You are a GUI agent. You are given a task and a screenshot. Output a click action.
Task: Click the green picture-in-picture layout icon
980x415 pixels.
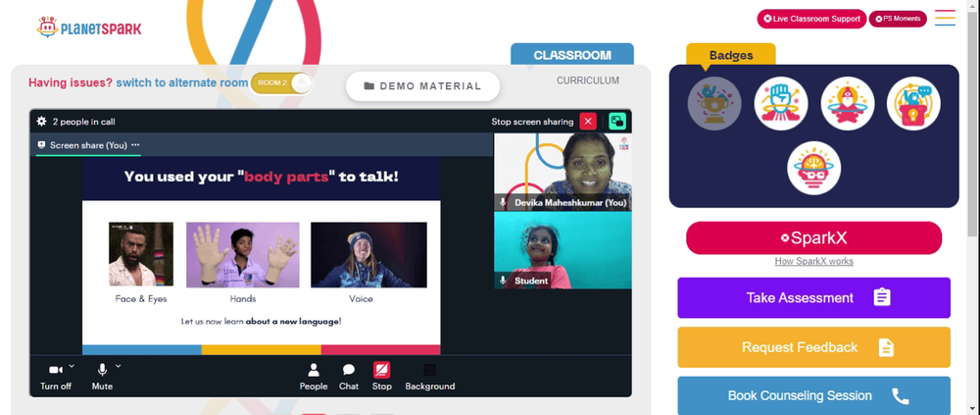(x=617, y=122)
